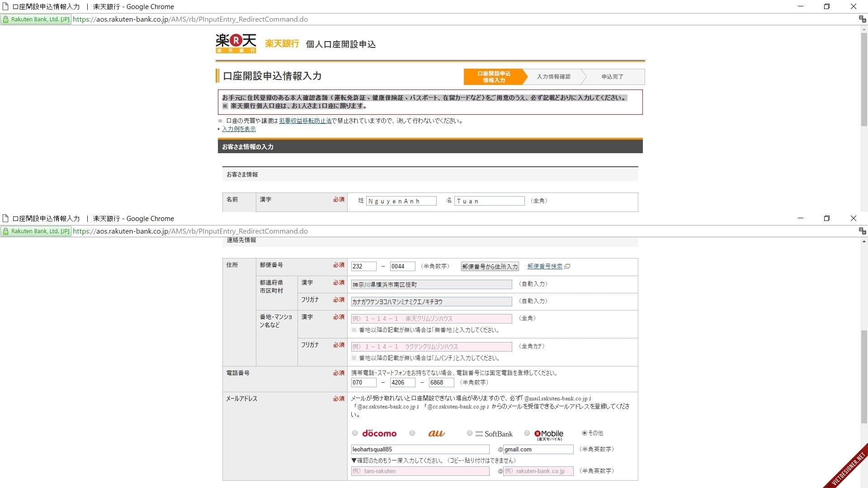This screenshot has height=488, width=868.
Task: Click the email username field leohartsquall85
Action: (x=420, y=449)
